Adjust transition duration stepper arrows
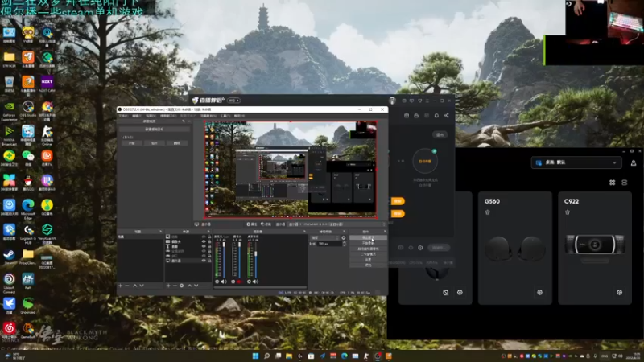The height and width of the screenshot is (362, 644). click(345, 244)
